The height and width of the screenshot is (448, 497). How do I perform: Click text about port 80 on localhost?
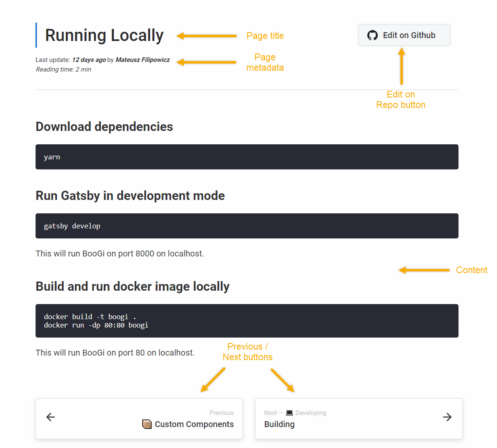tap(115, 353)
